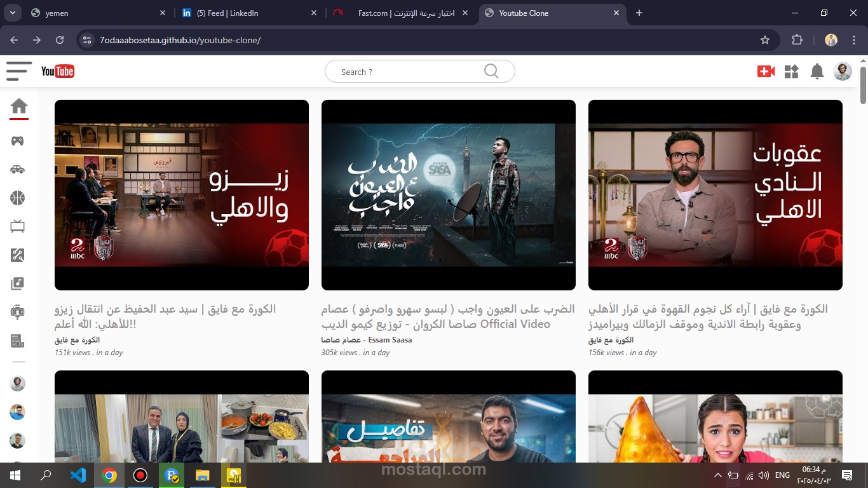Open Visual Studio Code from taskbar
The height and width of the screenshot is (488, 868).
point(78,475)
